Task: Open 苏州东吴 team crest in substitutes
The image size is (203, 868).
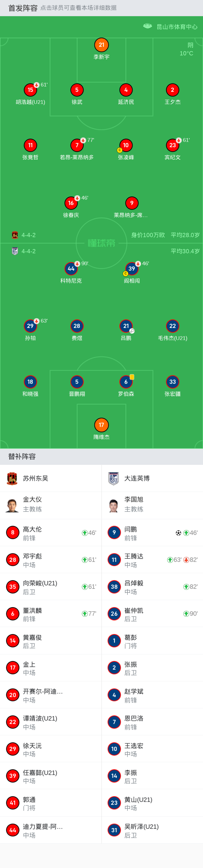Action: [12, 478]
